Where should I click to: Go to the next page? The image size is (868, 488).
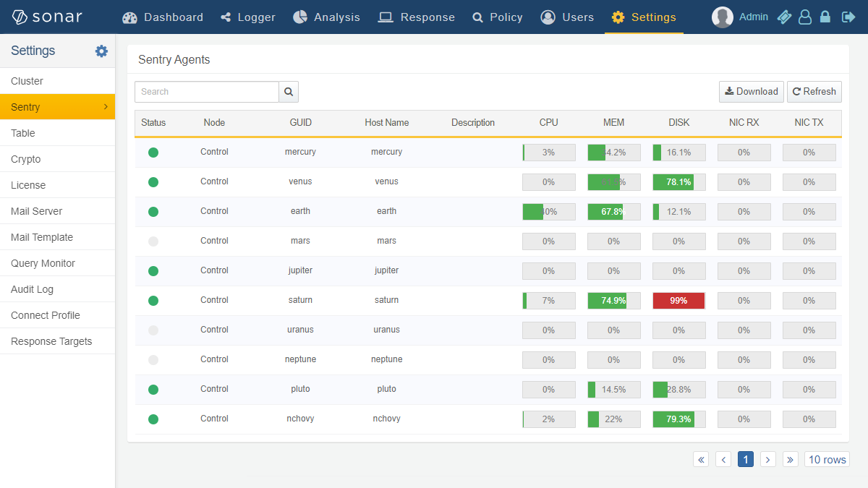768,460
